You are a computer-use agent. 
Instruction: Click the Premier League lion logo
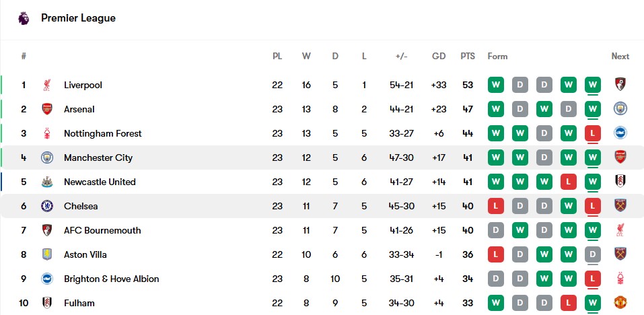tap(24, 18)
